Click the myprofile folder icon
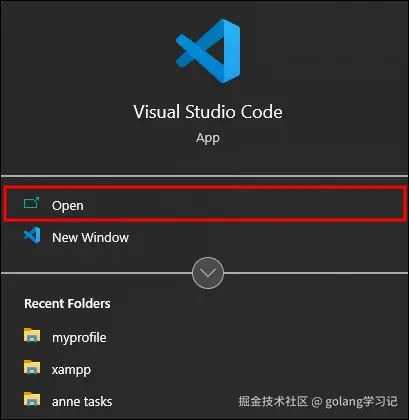The width and height of the screenshot is (409, 420). click(32, 335)
